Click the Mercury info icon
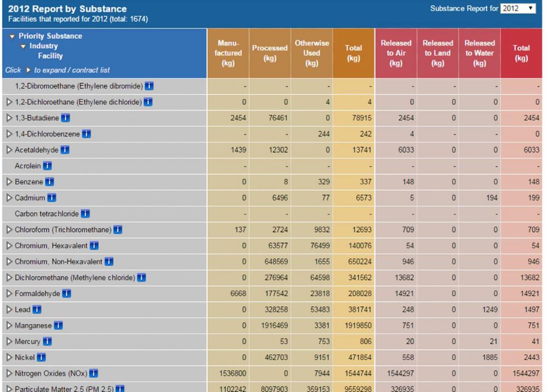 [47, 342]
